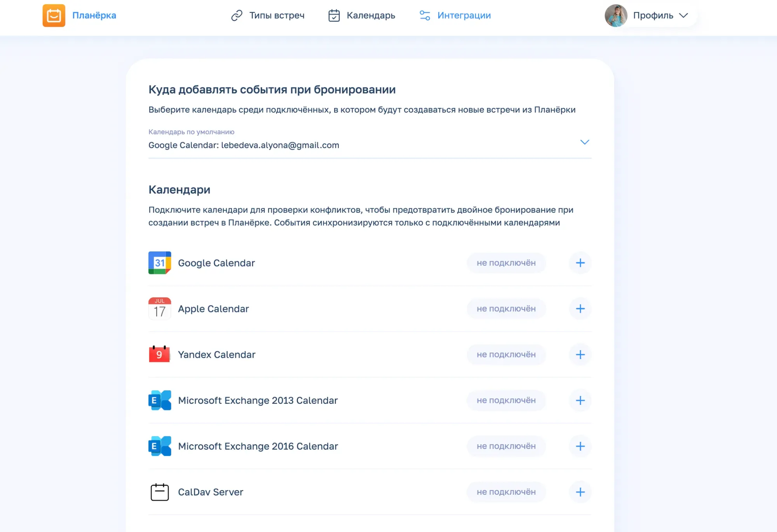Expand the default calendar chevron arrow
The image size is (777, 532).
584,142
